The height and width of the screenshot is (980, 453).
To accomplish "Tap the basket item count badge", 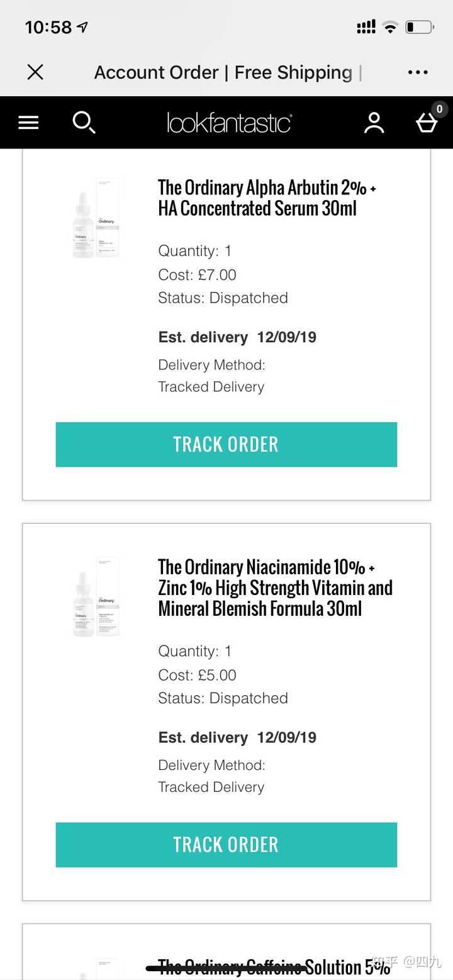I will 439,109.
